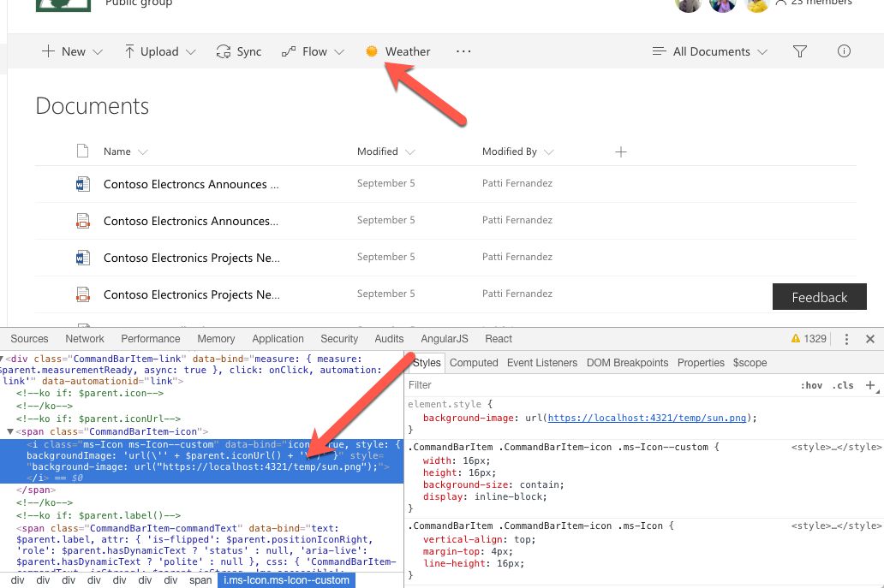Open the sun.png background-image URL link
This screenshot has width=884, height=588.
tap(648, 418)
